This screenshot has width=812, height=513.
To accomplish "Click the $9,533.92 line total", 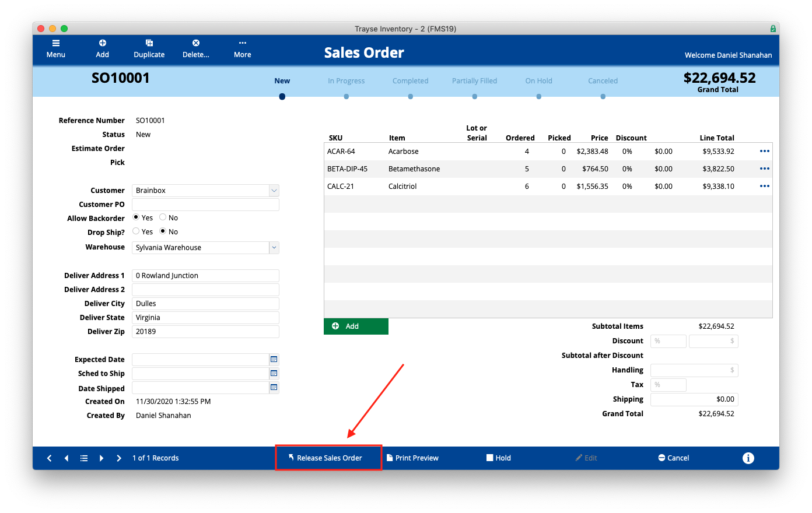I will [719, 152].
